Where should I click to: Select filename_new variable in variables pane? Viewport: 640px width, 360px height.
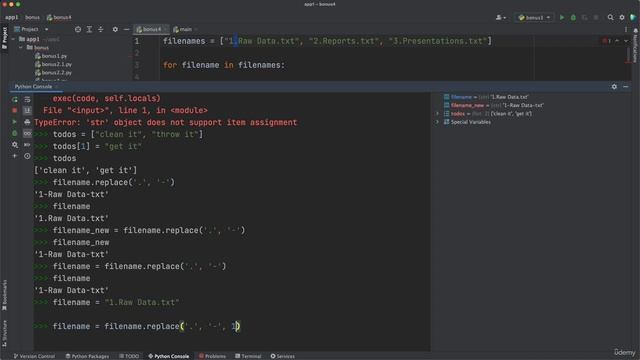point(493,105)
